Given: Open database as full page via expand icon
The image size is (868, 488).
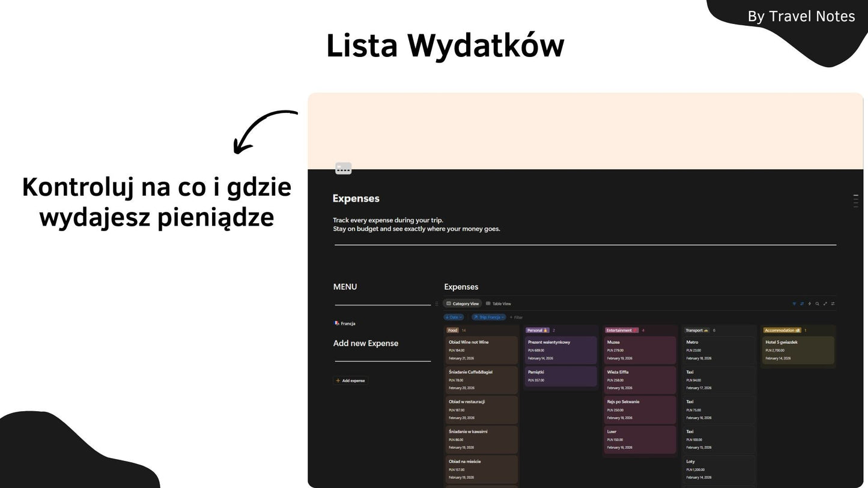Looking at the screenshot, I should pos(825,304).
